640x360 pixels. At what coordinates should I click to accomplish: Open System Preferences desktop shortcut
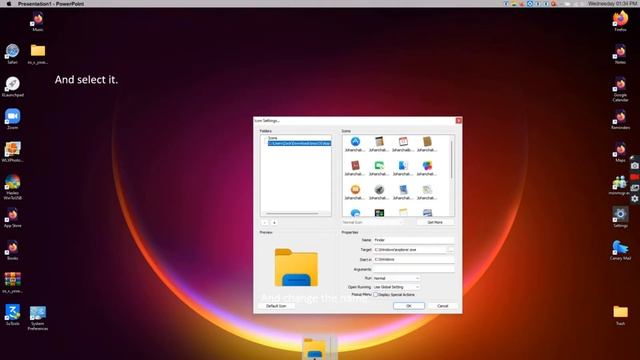[x=38, y=318]
